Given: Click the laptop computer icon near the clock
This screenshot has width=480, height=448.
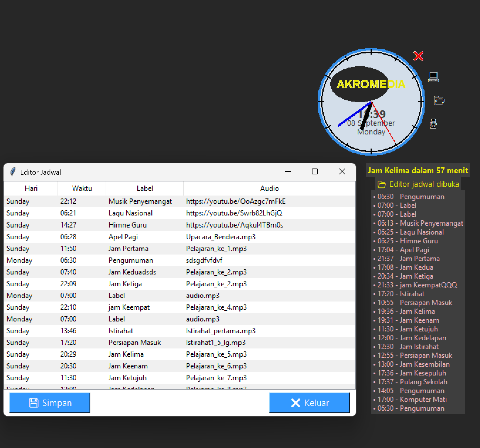Looking at the screenshot, I should point(433,77).
